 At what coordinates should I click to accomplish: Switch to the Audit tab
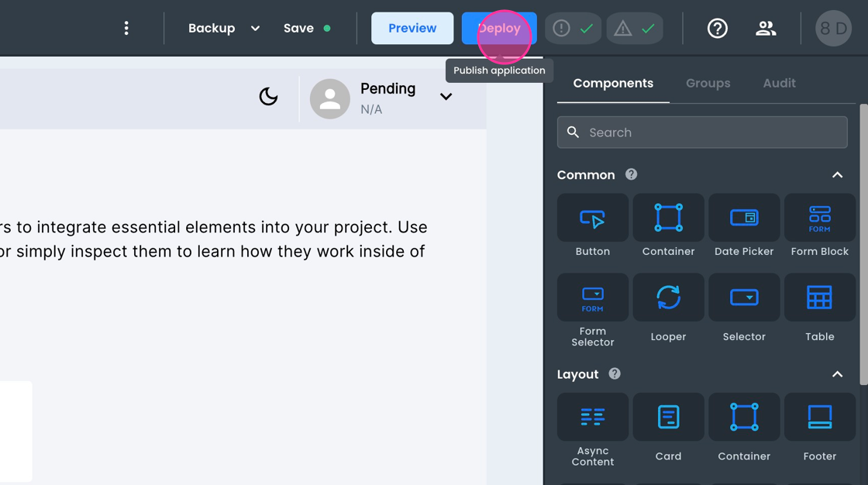tap(779, 84)
